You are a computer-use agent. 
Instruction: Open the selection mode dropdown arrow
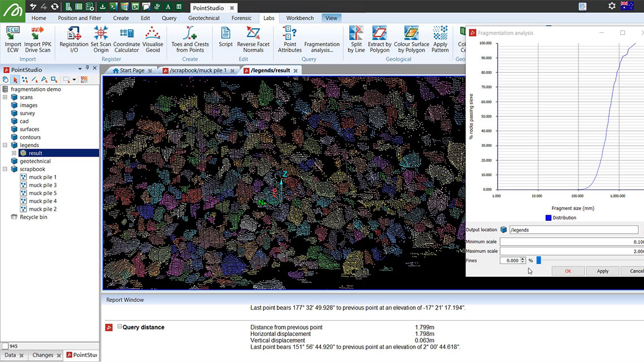(x=74, y=80)
